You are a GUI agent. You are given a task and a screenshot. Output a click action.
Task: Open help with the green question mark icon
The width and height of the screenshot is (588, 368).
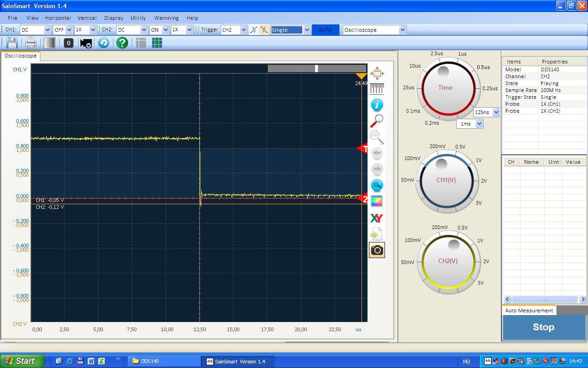click(122, 43)
